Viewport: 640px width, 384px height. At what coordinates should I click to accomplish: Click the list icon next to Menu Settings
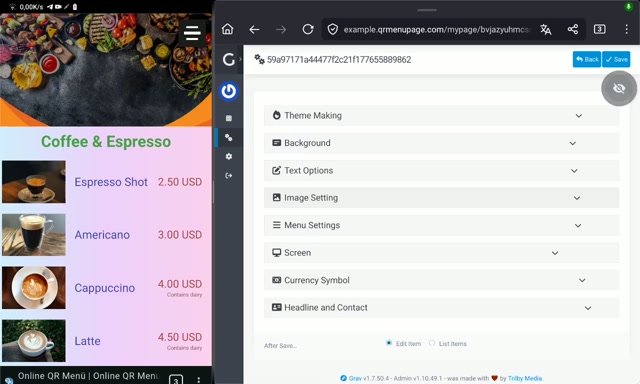point(276,225)
